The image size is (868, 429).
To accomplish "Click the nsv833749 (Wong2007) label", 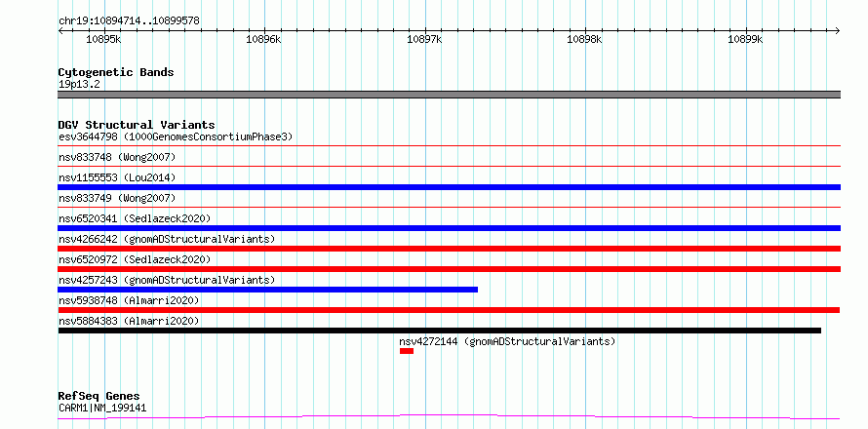I will [117, 198].
